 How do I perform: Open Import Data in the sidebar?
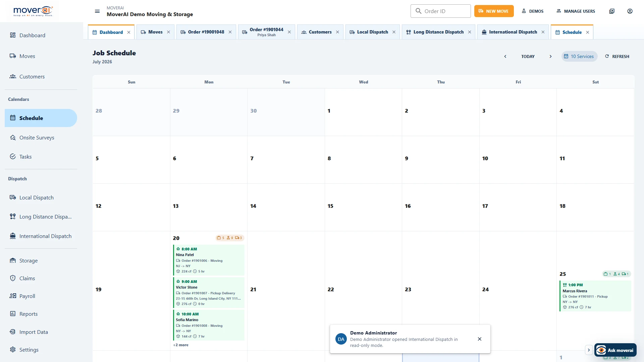click(41, 332)
